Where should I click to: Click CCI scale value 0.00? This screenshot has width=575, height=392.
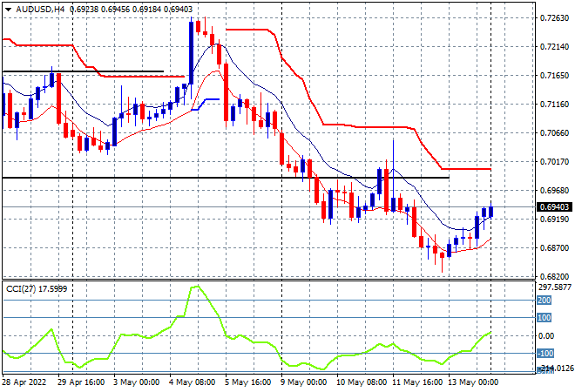[x=546, y=336]
